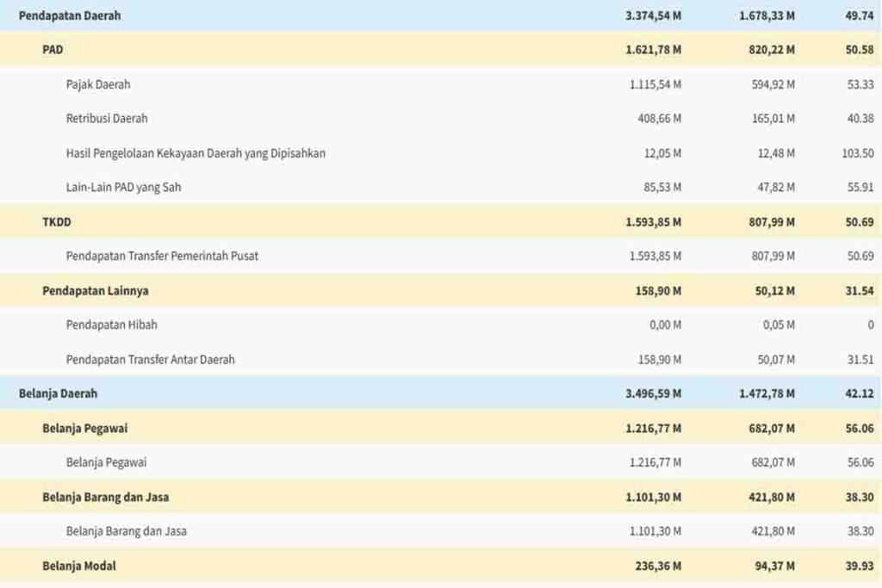
Task: Select the Belanja Modal row
Action: coord(441,566)
